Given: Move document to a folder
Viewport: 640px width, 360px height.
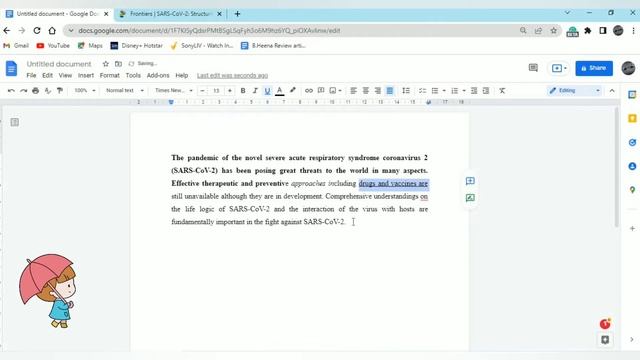Looking at the screenshot, I should tap(118, 64).
